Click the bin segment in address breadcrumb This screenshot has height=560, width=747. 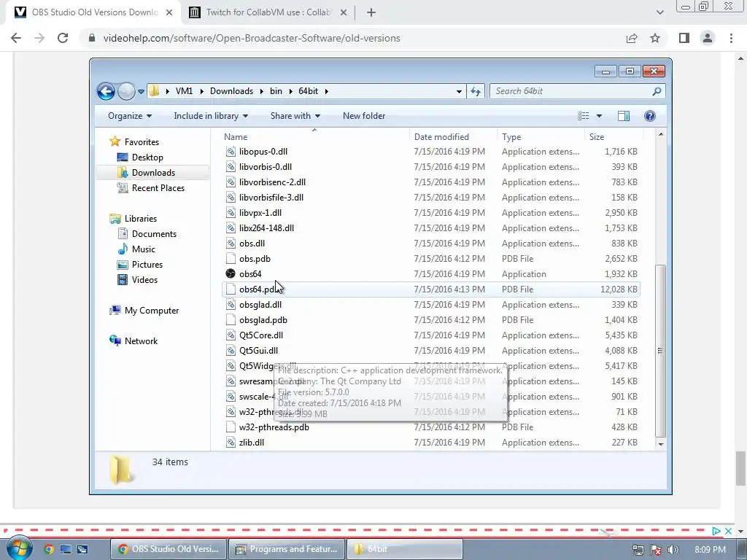coord(276,91)
